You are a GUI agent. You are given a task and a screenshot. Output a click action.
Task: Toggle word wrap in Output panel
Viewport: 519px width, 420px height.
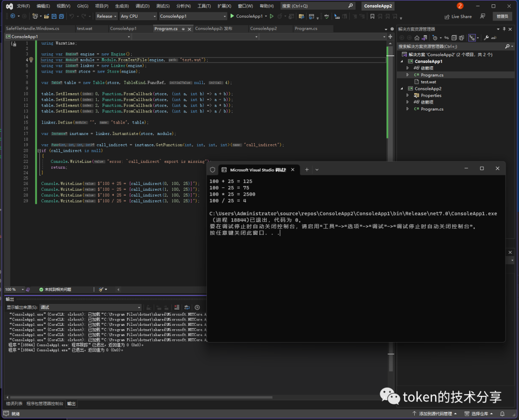point(187,308)
